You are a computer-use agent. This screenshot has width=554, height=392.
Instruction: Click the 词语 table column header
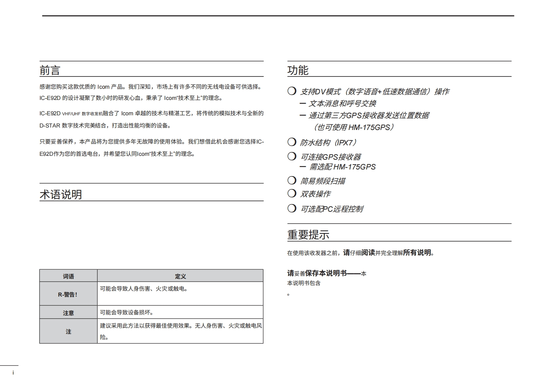tap(68, 276)
